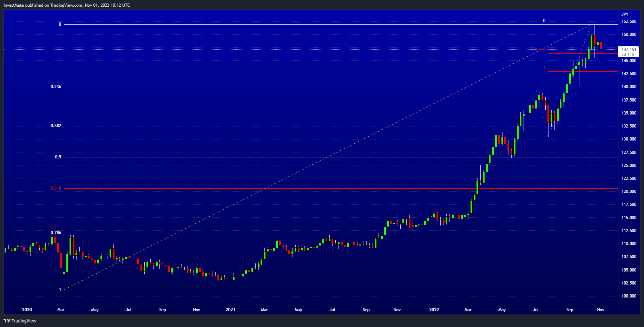Select the 0.786 Fibonacci level label
This screenshot has height=327, width=644.
(x=56, y=233)
